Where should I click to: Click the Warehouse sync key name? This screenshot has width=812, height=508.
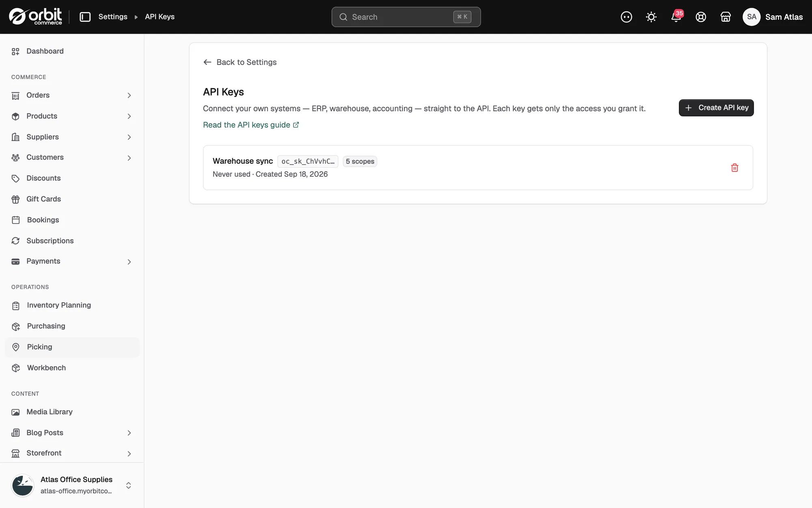pos(243,161)
